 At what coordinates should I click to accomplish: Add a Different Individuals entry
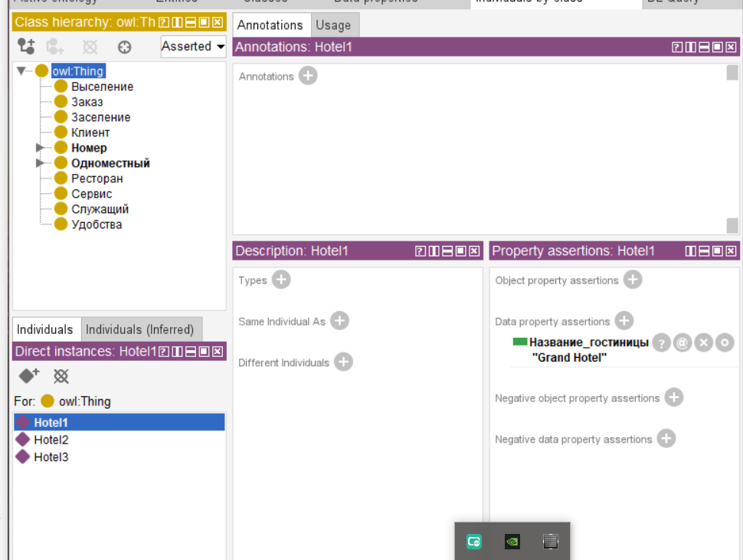tap(344, 362)
